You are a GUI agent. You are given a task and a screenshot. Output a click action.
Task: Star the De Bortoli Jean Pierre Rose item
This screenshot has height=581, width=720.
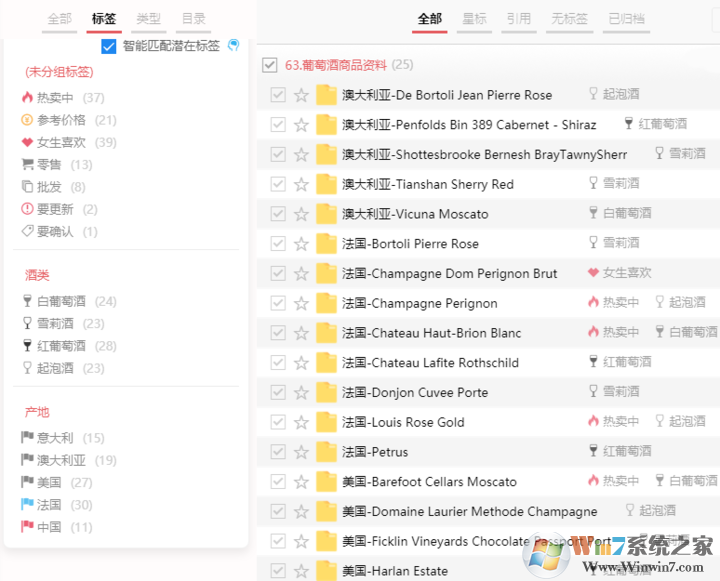coord(301,95)
